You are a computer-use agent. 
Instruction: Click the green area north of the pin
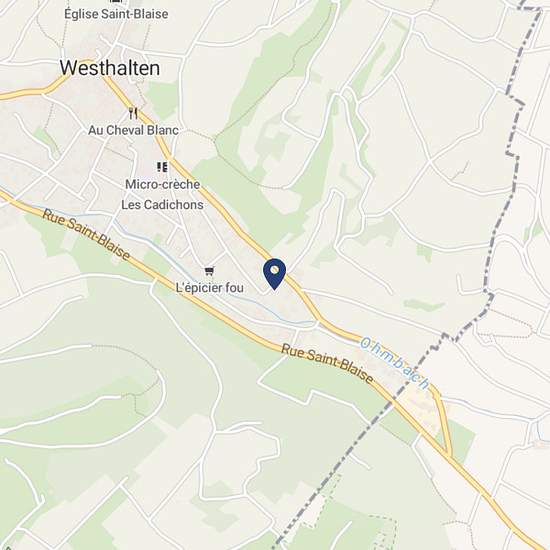(x=246, y=203)
